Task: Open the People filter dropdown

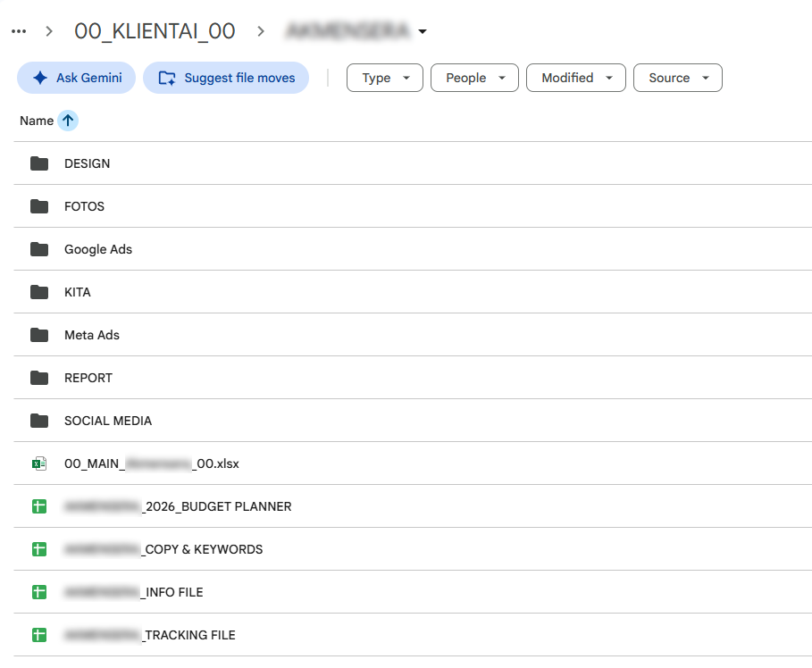Action: click(x=474, y=78)
